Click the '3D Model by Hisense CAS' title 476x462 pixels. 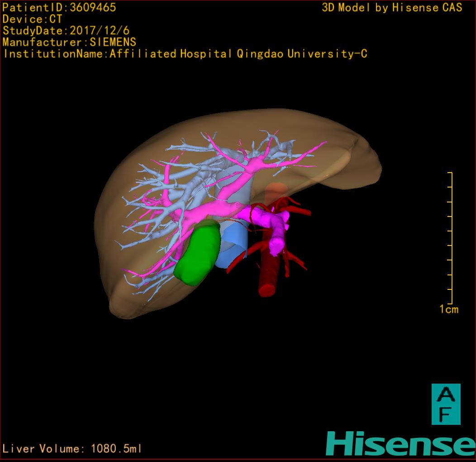click(392, 8)
